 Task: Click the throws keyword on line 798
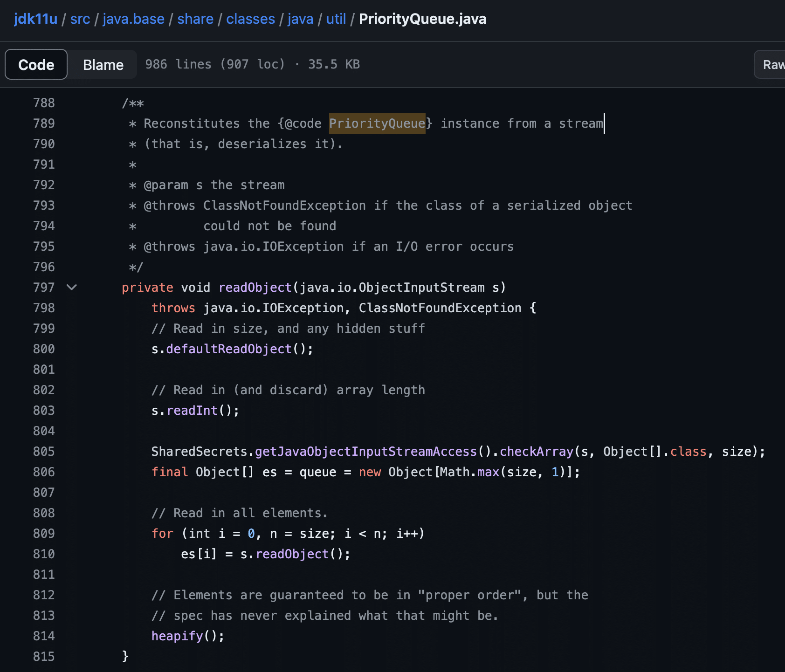coord(173,308)
